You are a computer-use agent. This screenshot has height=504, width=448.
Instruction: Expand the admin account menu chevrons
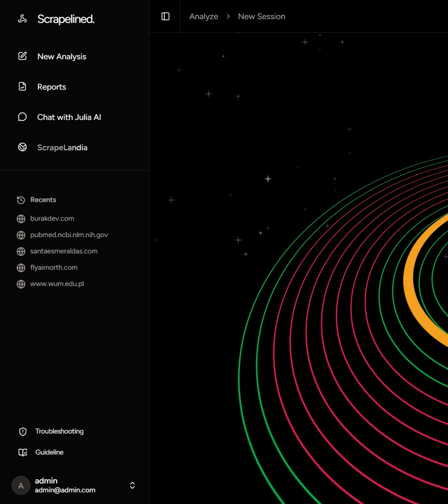coord(132,485)
